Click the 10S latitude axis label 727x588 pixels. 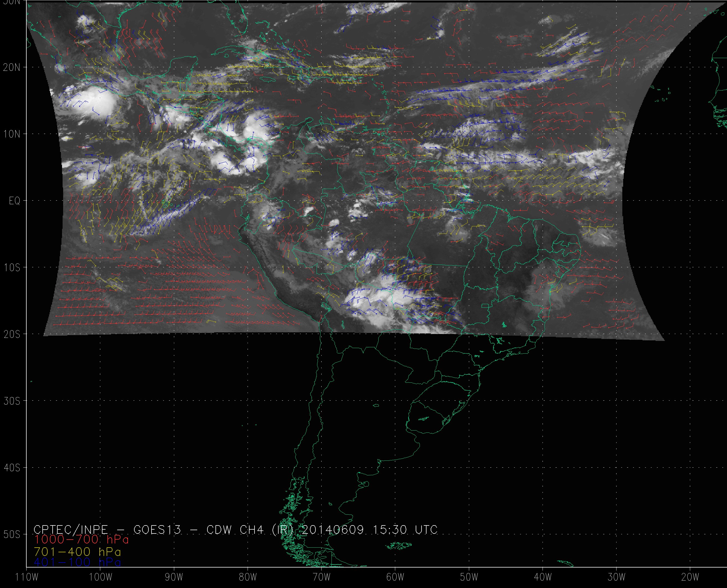click(12, 268)
